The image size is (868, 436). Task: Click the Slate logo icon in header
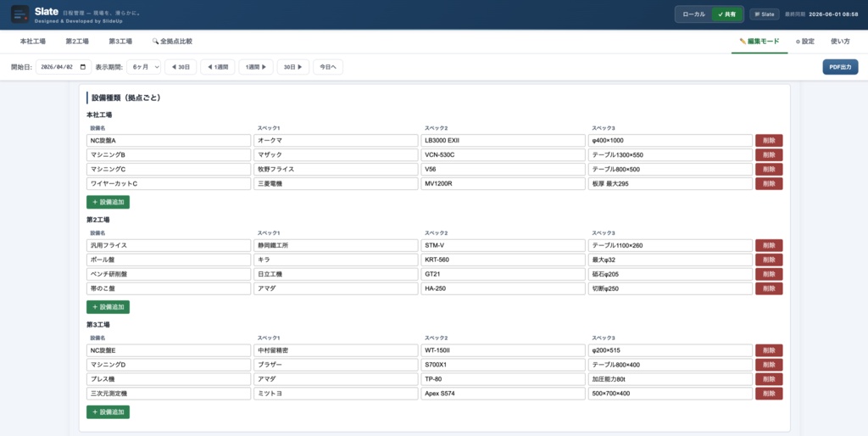point(20,14)
